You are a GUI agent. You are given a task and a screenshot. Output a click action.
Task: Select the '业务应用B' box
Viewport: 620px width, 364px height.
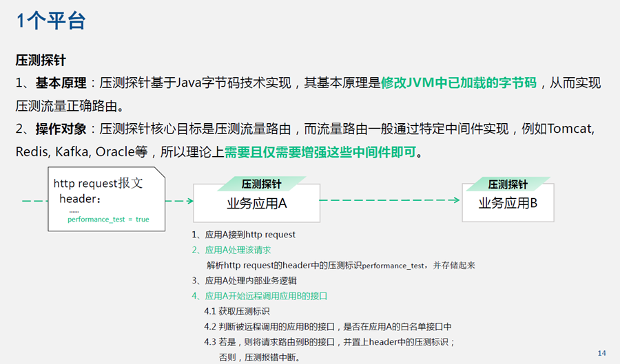[x=508, y=202]
